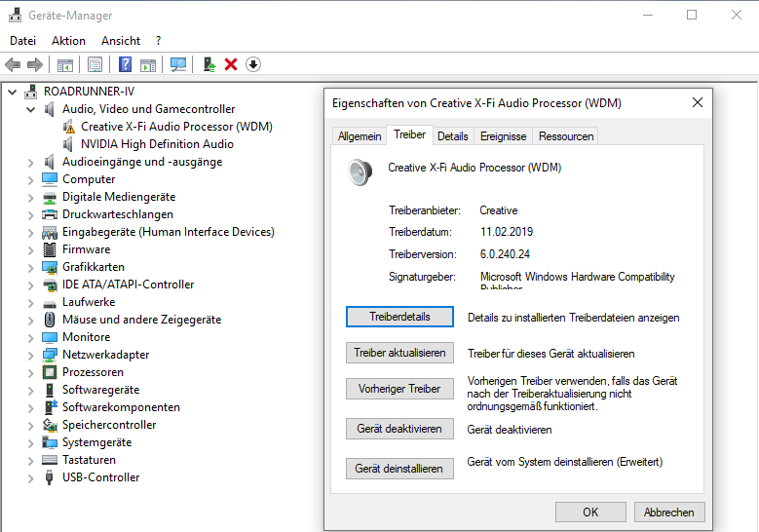Viewport: 759px width, 532px height.
Task: Click Treiber aktualisieren button
Action: 399,353
